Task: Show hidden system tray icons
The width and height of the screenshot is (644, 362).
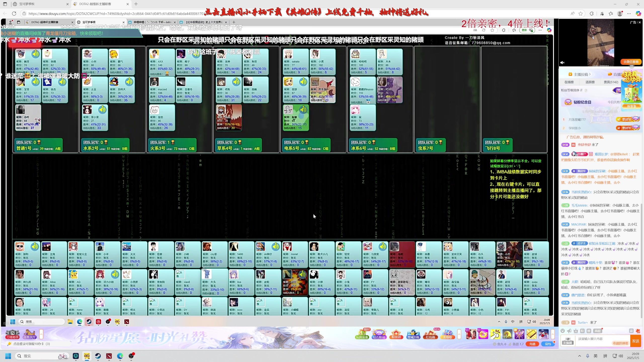Action: point(580,356)
